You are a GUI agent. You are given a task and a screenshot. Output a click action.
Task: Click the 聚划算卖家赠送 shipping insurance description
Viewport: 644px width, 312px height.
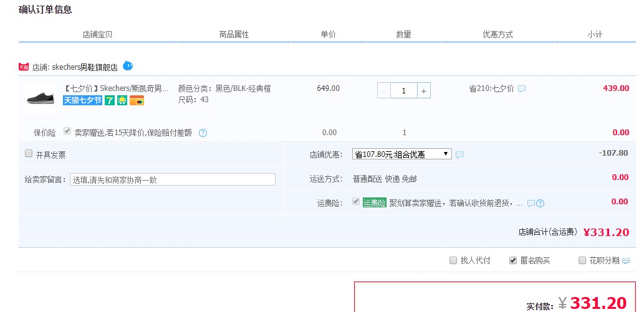[456, 203]
